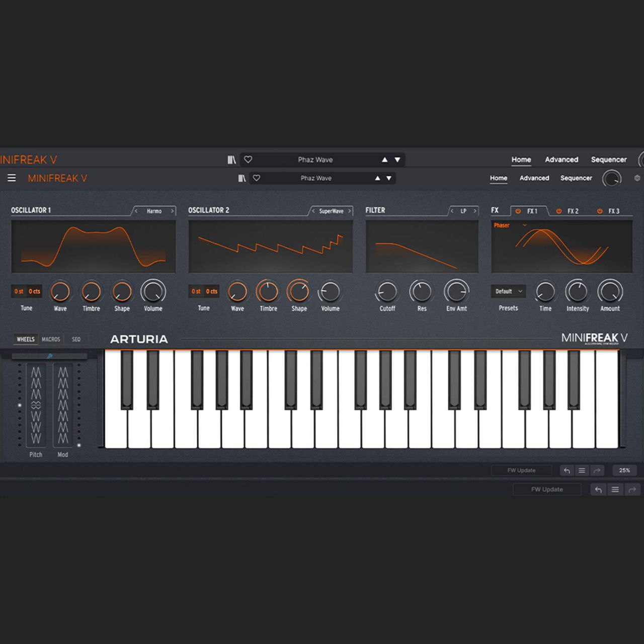The width and height of the screenshot is (644, 644).
Task: Switch to Home tab in hamburger-menu bar
Action: (x=499, y=178)
